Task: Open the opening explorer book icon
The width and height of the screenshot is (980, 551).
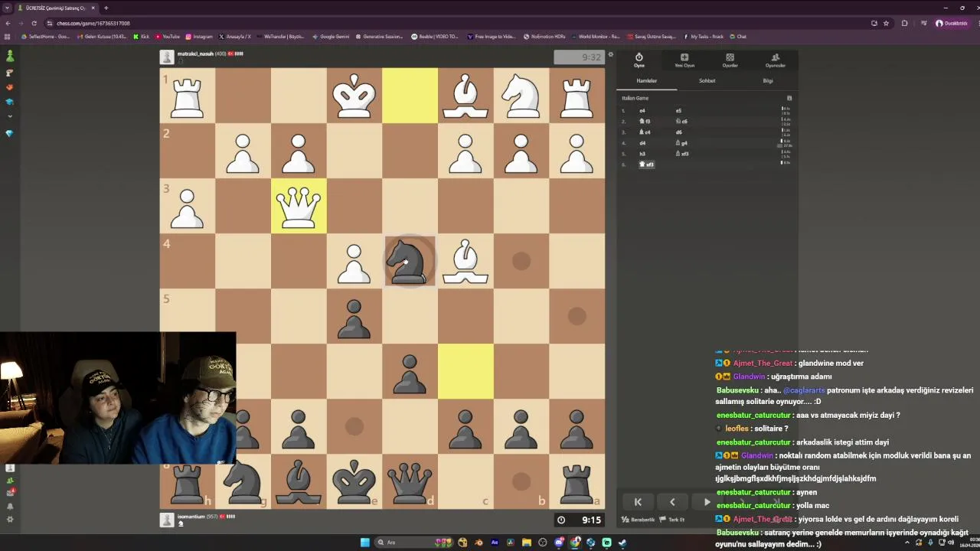Action: coord(789,98)
